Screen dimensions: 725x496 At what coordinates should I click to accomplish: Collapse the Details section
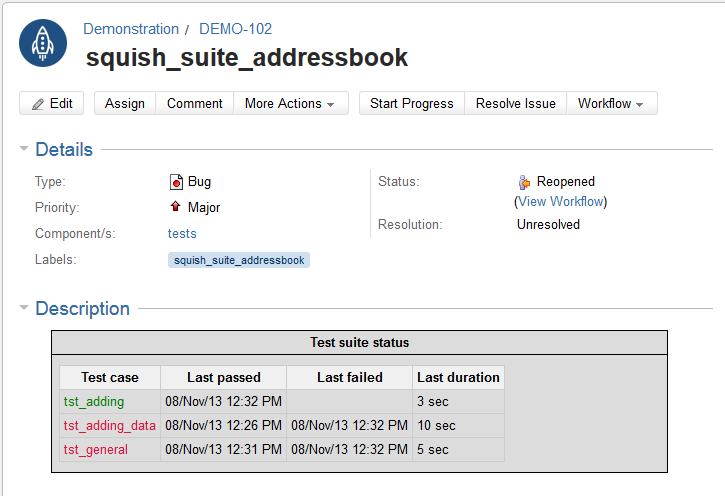pos(23,150)
